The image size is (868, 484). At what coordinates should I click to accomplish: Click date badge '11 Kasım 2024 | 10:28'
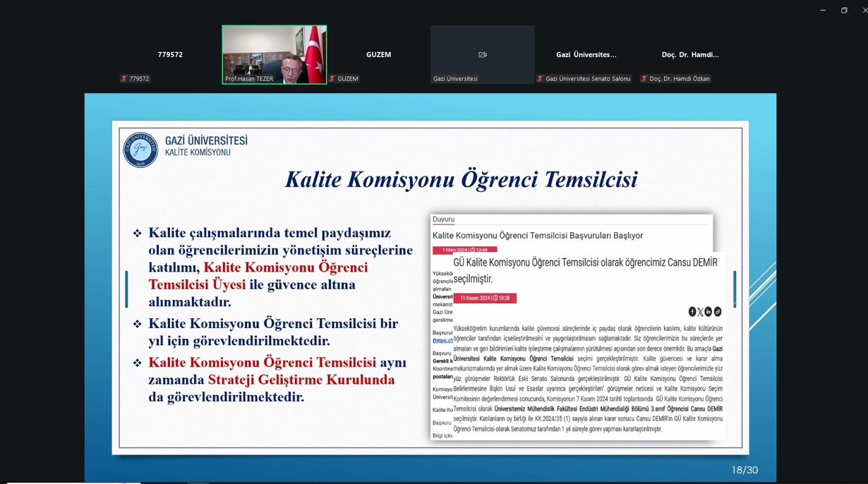click(485, 298)
